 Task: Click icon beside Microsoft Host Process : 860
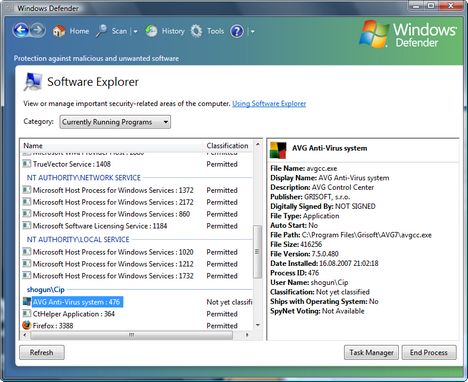26,214
